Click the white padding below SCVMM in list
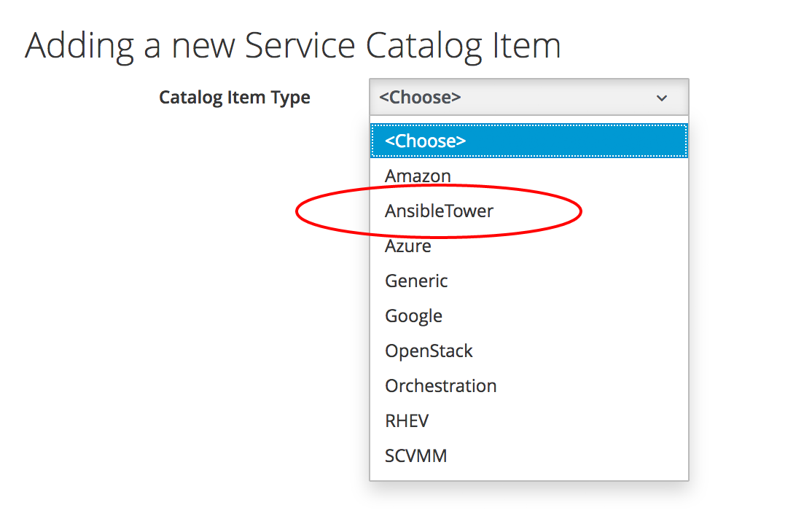 [x=528, y=474]
